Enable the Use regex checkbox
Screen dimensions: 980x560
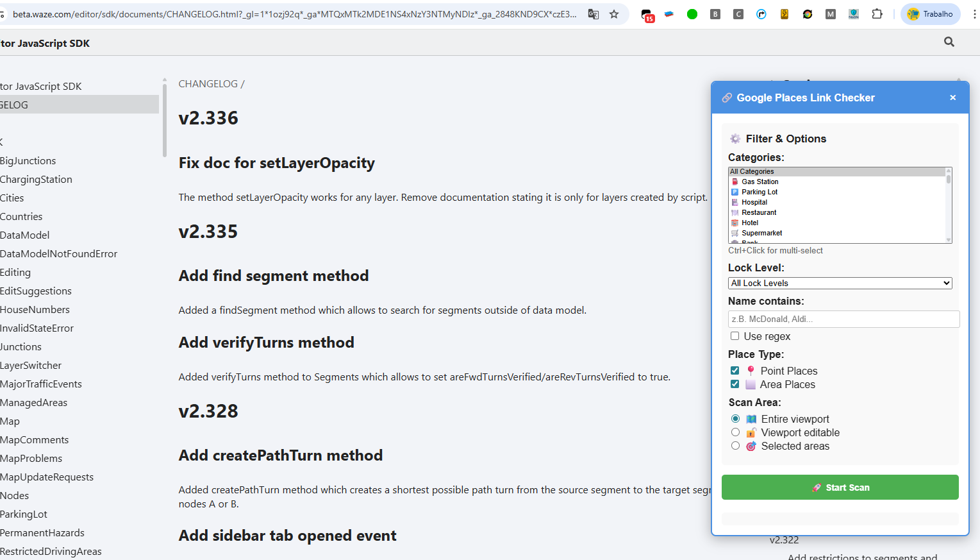click(x=735, y=336)
